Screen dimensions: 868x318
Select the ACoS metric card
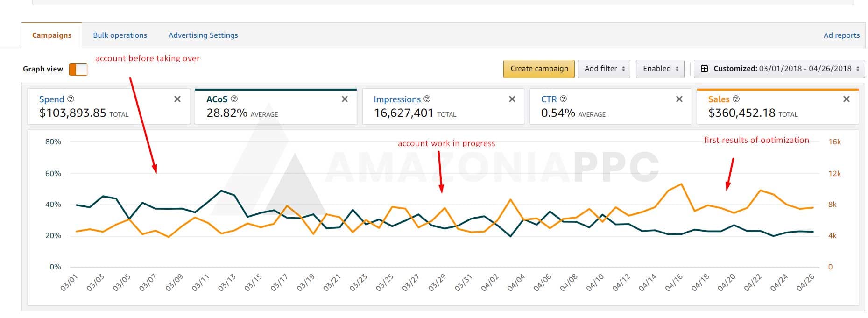(276, 107)
